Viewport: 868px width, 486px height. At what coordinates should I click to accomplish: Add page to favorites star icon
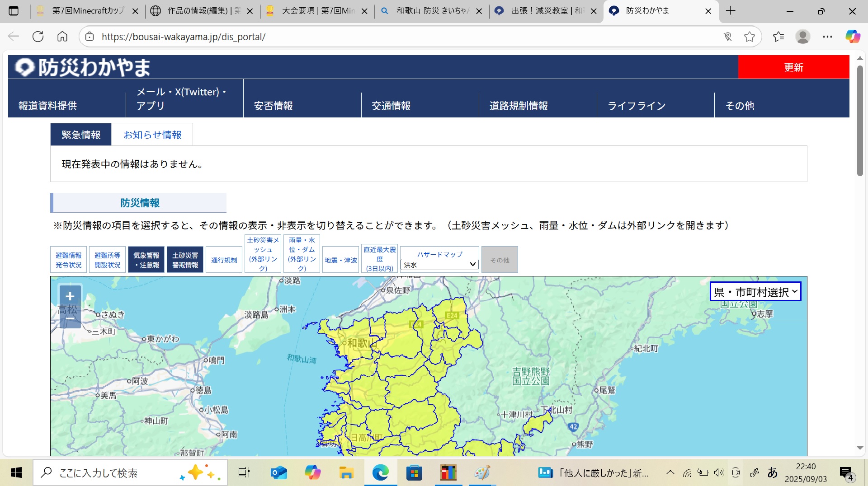(x=749, y=37)
